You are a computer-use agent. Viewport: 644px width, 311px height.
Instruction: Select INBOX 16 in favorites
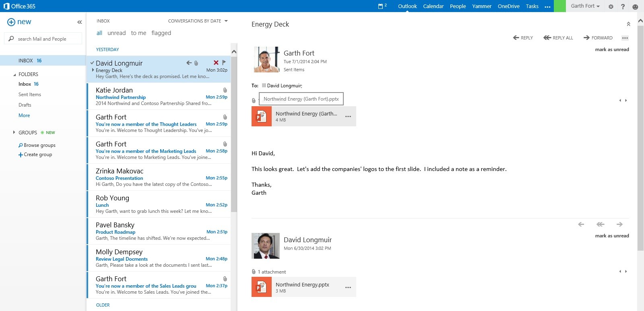(43, 61)
